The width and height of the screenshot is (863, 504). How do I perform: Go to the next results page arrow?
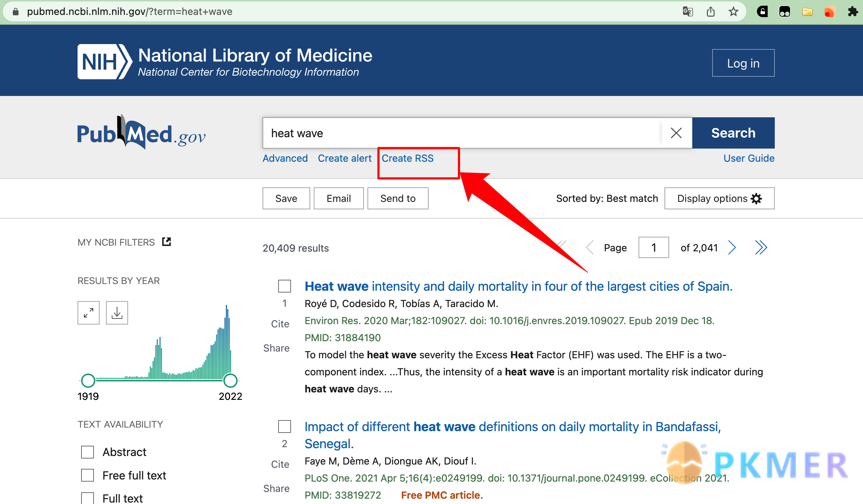tap(732, 247)
